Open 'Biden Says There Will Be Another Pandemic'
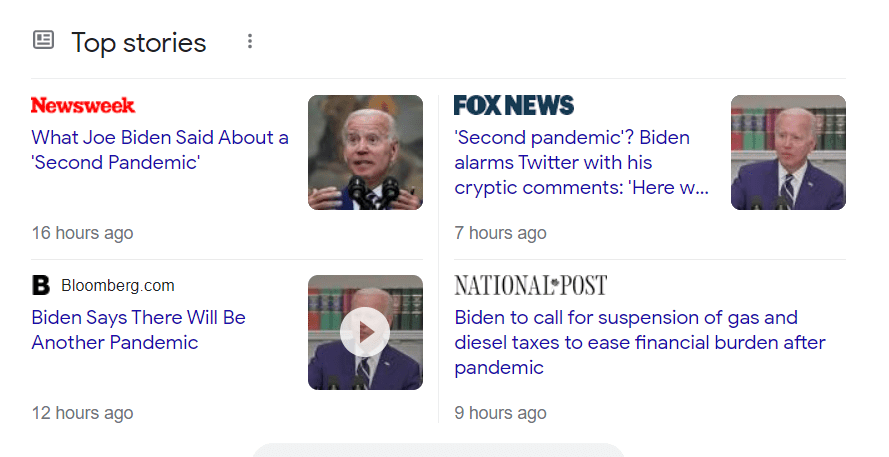 (138, 330)
